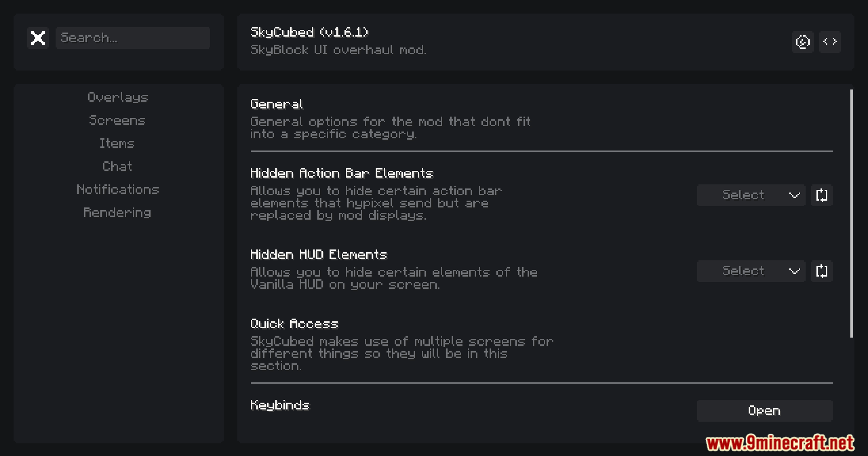Open the Notifications category
The height and width of the screenshot is (456, 868).
(118, 189)
